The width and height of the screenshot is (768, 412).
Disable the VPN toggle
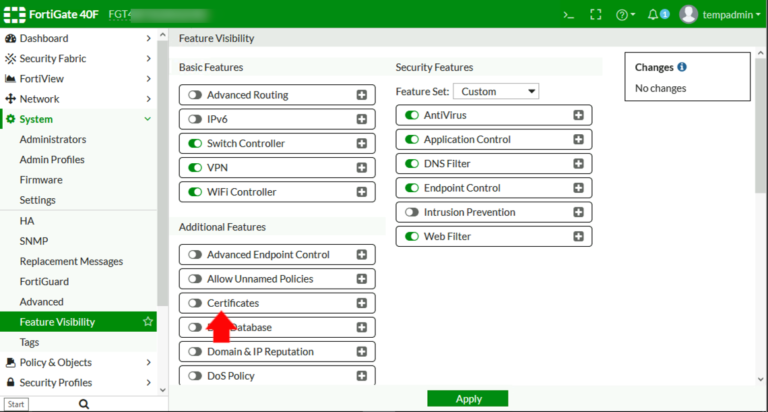coord(195,168)
